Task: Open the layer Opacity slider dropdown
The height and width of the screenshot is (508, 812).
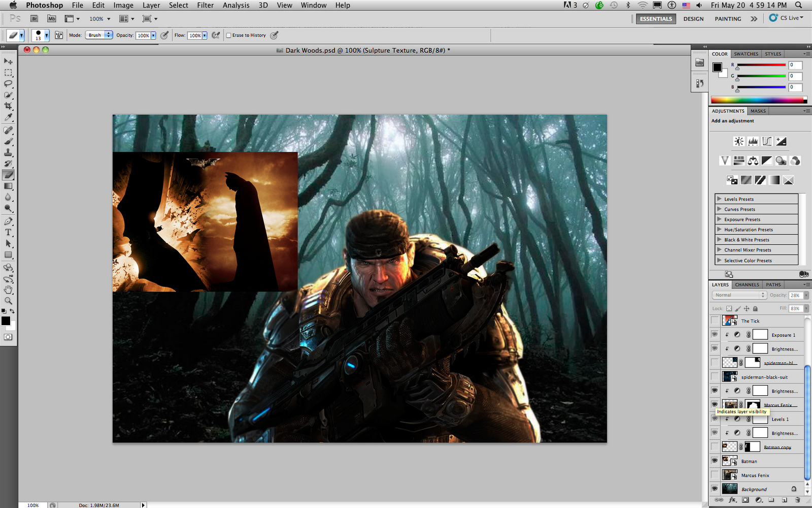Action: point(805,295)
